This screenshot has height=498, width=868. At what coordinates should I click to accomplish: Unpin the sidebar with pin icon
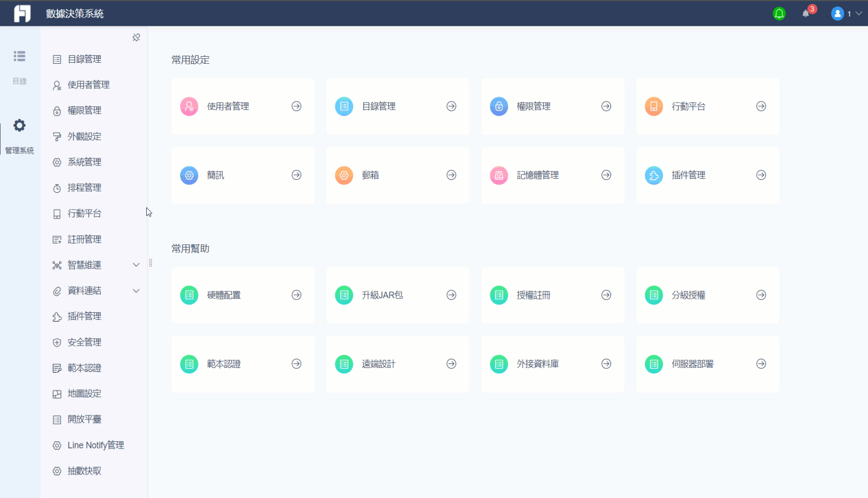[136, 37]
